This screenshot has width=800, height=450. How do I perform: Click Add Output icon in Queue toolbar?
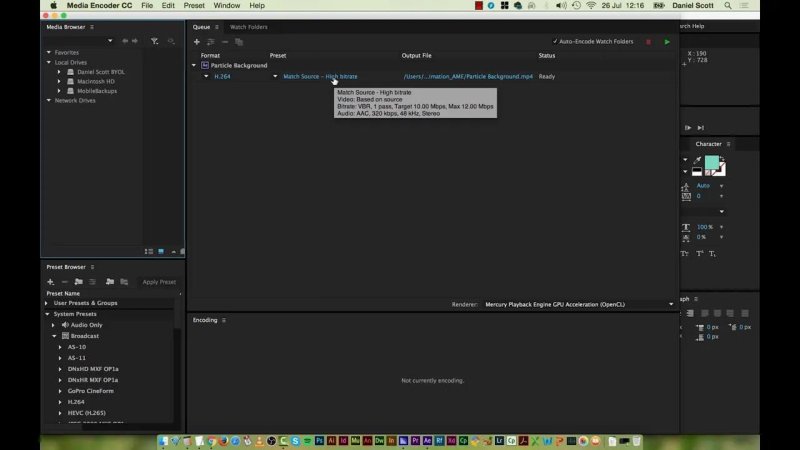(x=211, y=42)
